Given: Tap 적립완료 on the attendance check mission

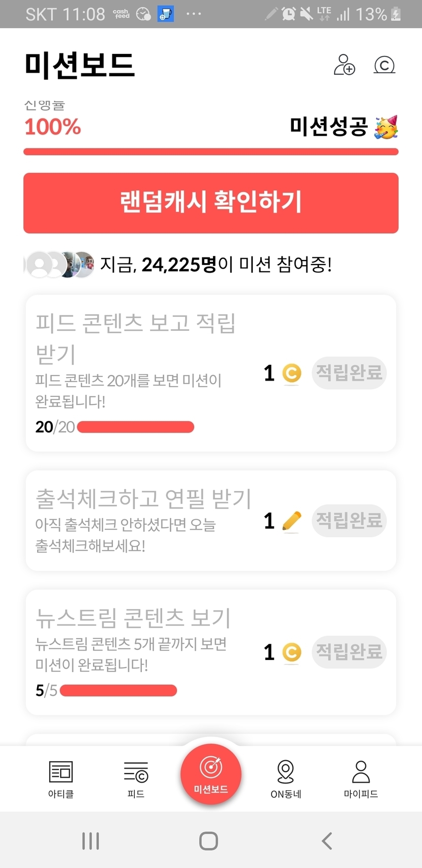Looking at the screenshot, I should coord(349,520).
